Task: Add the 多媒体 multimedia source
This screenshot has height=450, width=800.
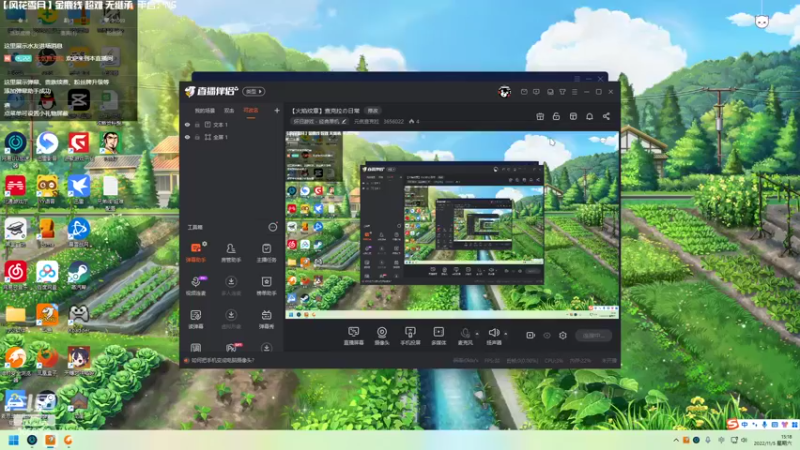Action: [x=438, y=336]
